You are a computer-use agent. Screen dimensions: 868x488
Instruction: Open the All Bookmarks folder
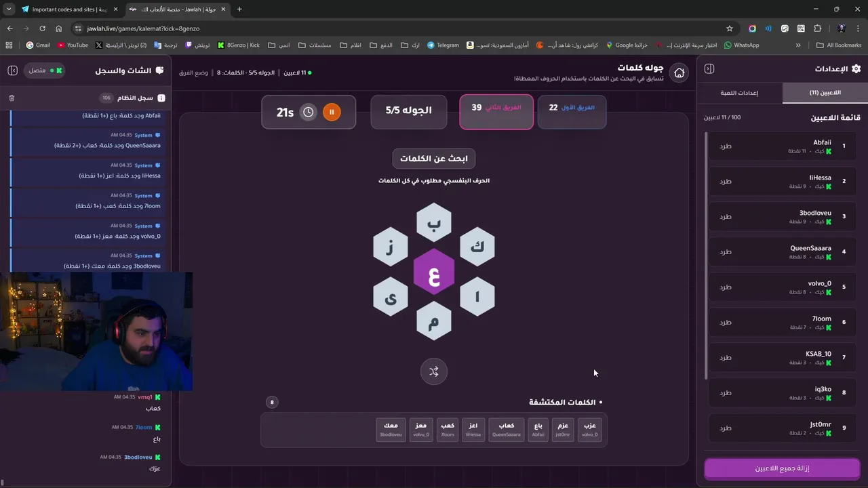839,45
